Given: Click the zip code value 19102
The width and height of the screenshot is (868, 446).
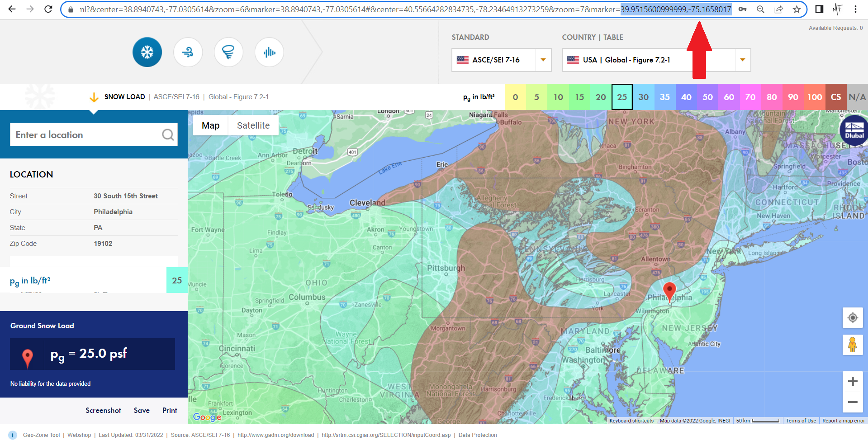Looking at the screenshot, I should tap(103, 244).
